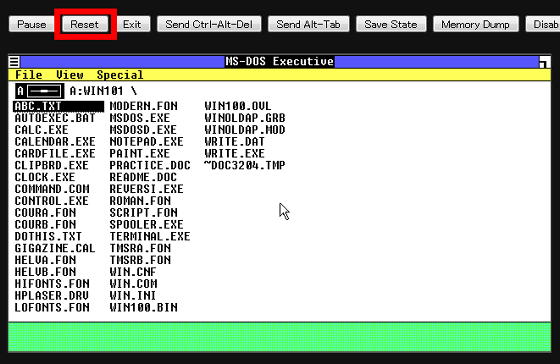Select CONTROL.EXE file
This screenshot has width=560, height=364.
click(51, 201)
